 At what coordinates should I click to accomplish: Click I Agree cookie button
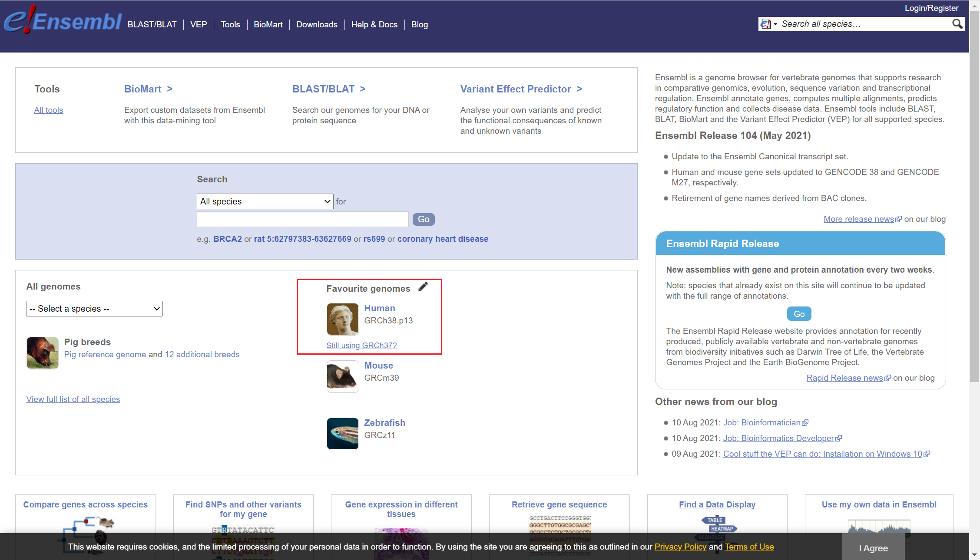pyautogui.click(x=873, y=548)
